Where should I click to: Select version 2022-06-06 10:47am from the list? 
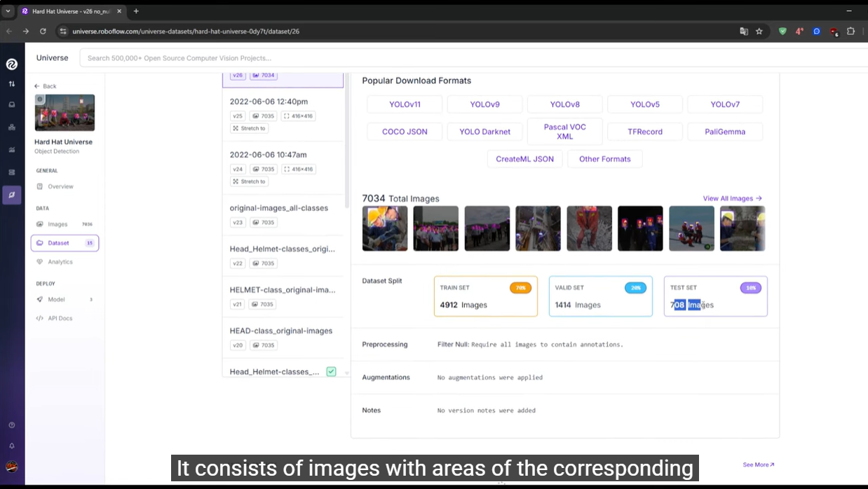pos(268,155)
